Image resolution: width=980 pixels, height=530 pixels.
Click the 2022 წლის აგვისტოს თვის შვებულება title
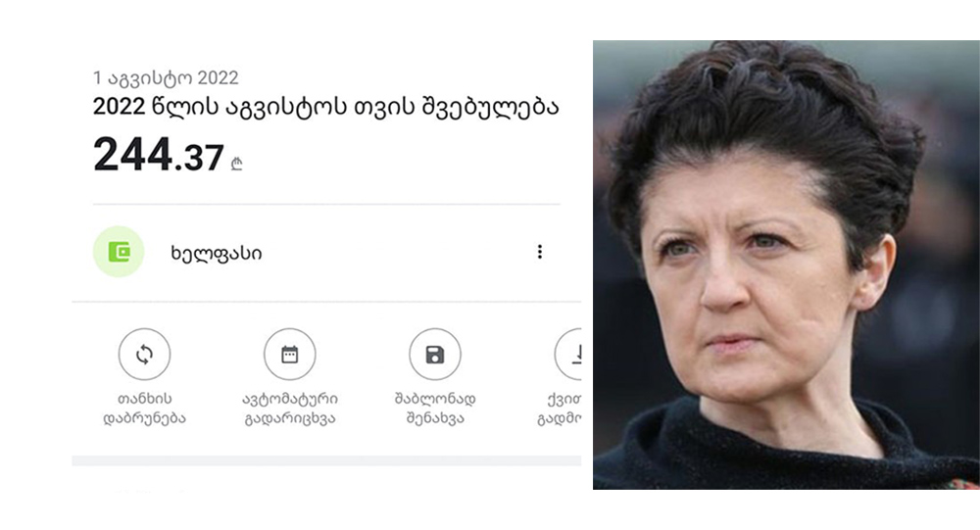point(325,108)
